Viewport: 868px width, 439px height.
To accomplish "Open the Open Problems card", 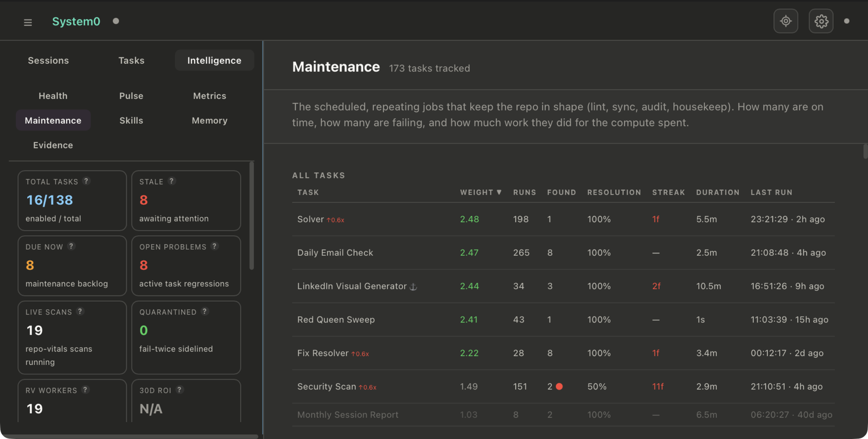I will tap(186, 266).
